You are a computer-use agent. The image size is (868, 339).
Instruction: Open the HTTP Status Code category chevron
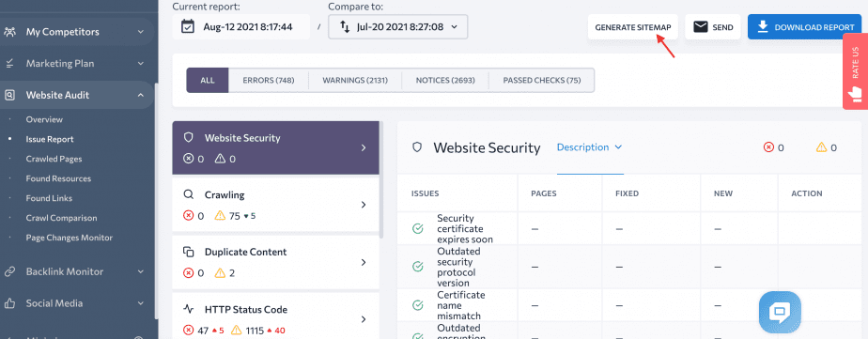364,319
